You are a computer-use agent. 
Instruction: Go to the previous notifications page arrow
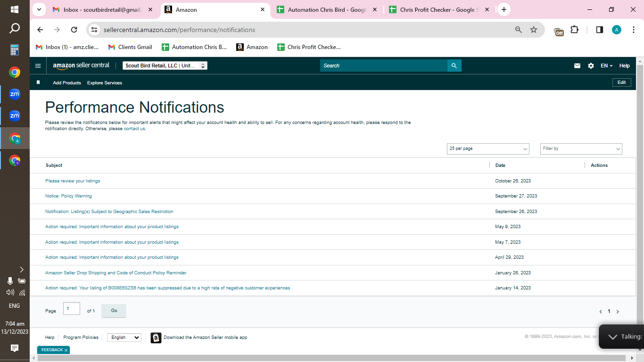click(x=601, y=312)
